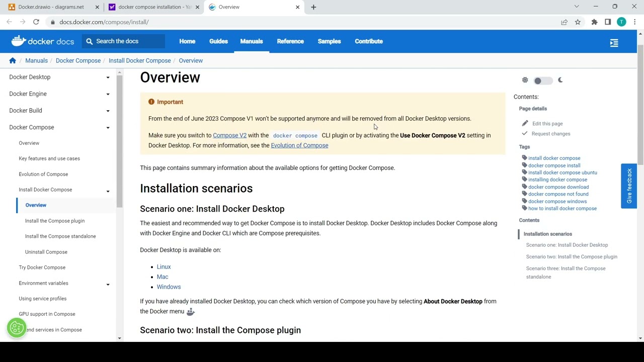Open the hamburger navigation menu
644x362 pixels.
click(614, 43)
